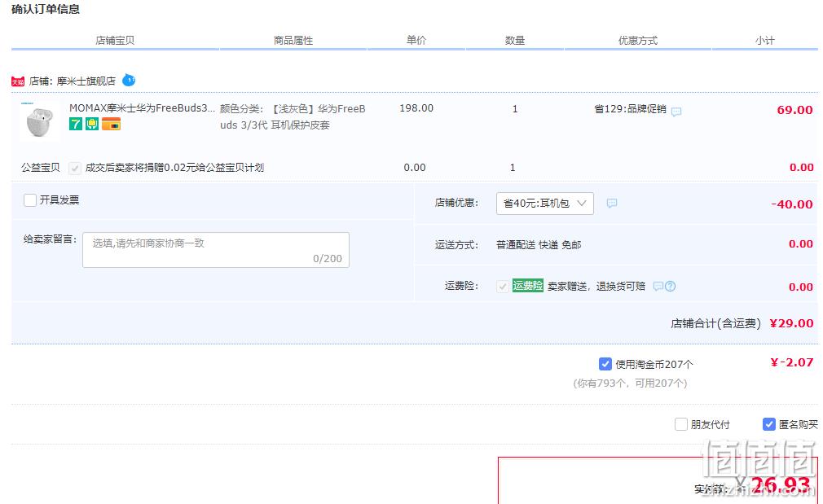This screenshot has height=504, width=823.
Task: Click the 小计 column header
Action: pyautogui.click(x=765, y=41)
